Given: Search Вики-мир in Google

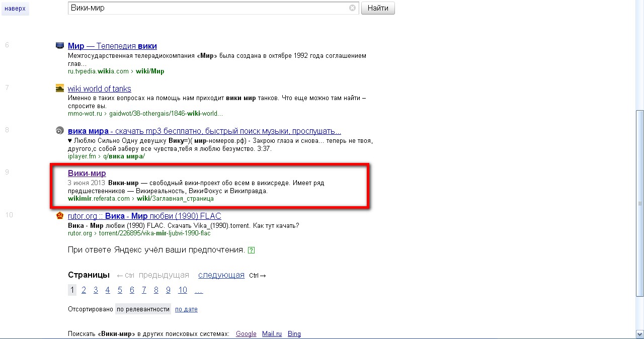Looking at the screenshot, I should [x=246, y=334].
